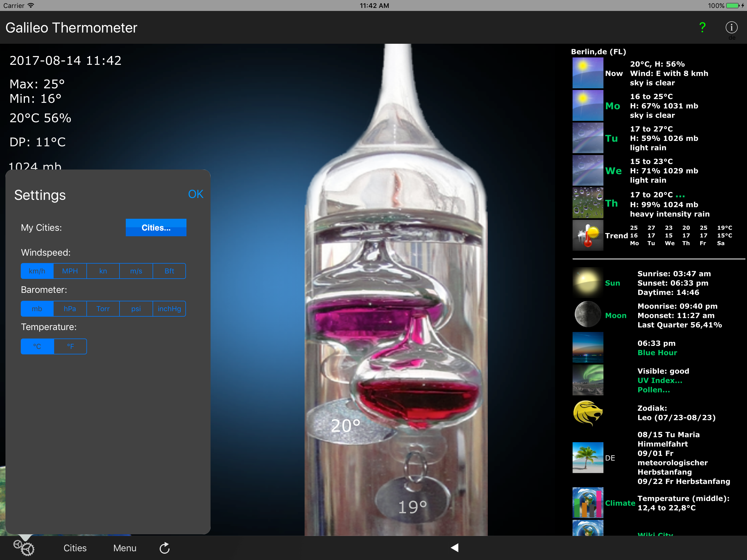Open Pollen details link
Screen dimensions: 747x560
[653, 390]
